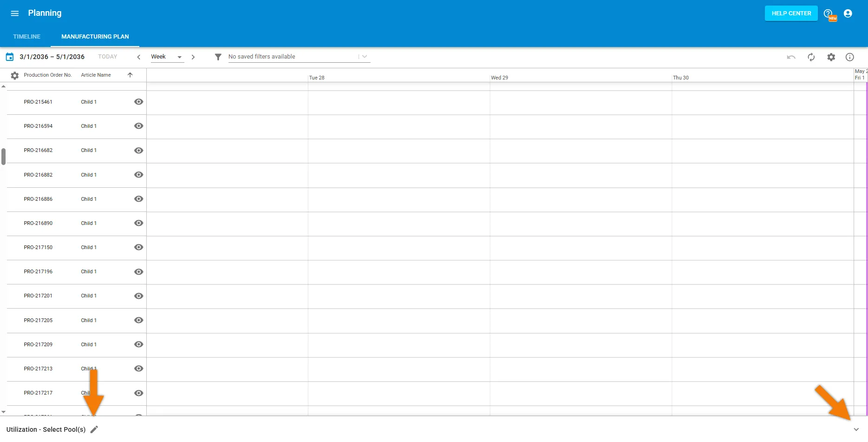Select order row PRO-217209
Image resolution: width=868 pixels, height=442 pixels.
[x=77, y=344]
